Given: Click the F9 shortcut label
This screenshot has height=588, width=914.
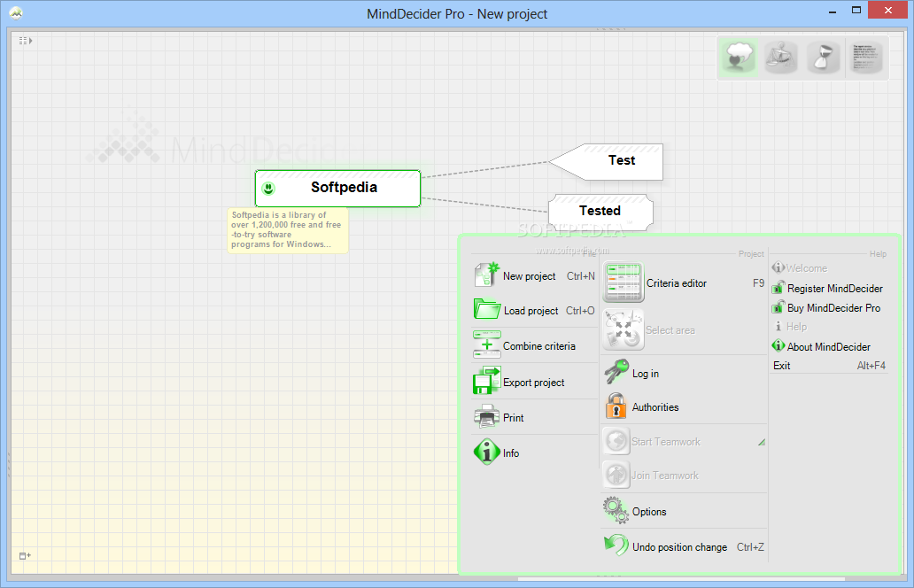Looking at the screenshot, I should [758, 282].
